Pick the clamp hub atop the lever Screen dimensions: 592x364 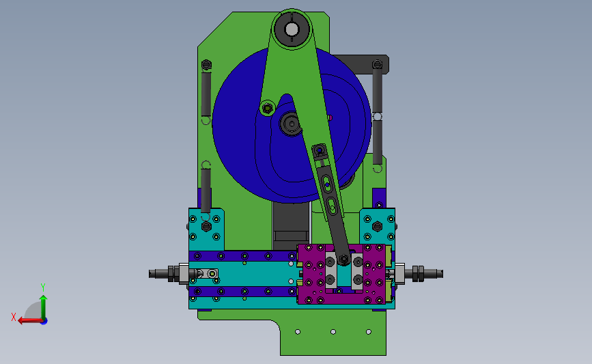292,29
